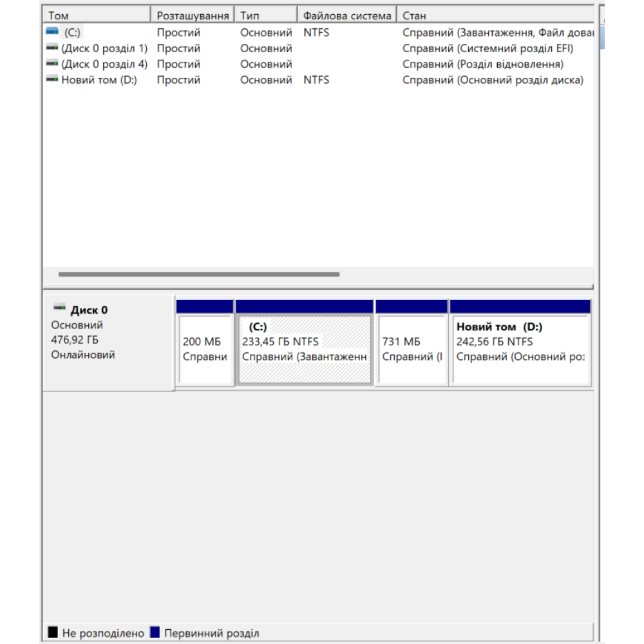Click the Справний (Розділ відновлення) status cell
Viewport: 644px width, 644px height.
pos(482,64)
